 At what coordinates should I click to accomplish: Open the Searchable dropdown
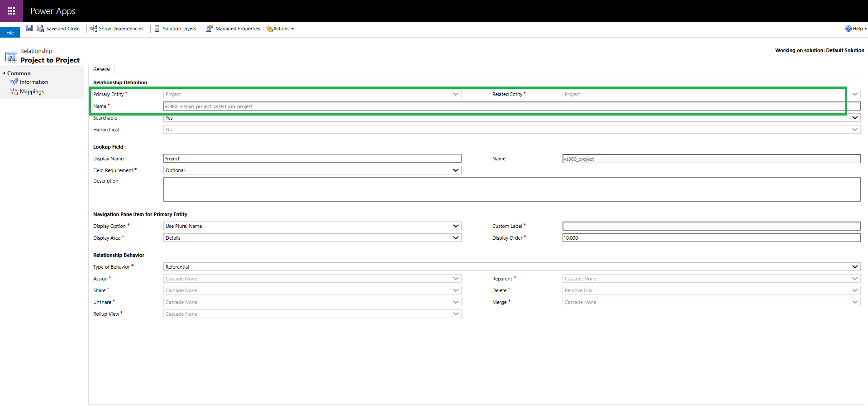coord(512,118)
